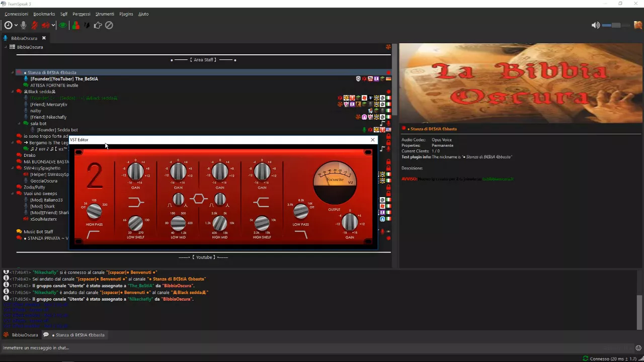Focus the chat message input field

click(x=317, y=348)
